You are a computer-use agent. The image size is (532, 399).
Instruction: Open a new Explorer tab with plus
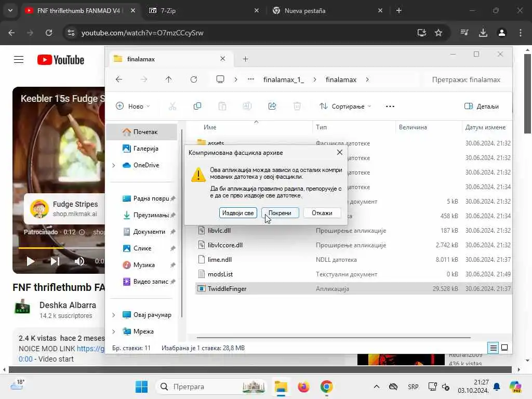point(246,59)
